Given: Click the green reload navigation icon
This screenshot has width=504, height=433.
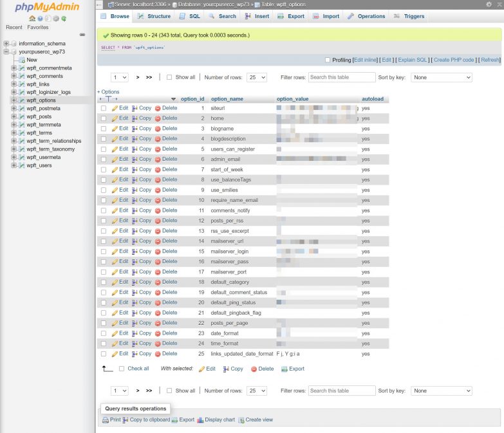Looking at the screenshot, I should pos(62,19).
